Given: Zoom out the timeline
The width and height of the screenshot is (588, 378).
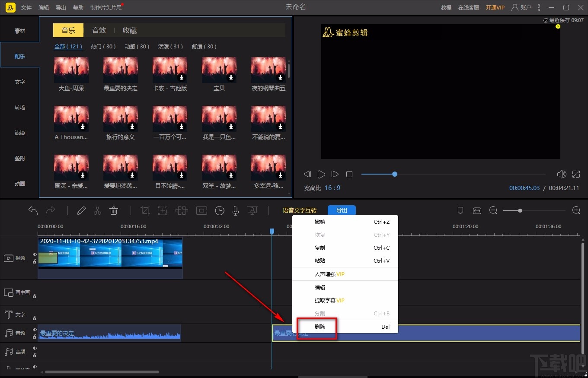Looking at the screenshot, I should tap(493, 210).
